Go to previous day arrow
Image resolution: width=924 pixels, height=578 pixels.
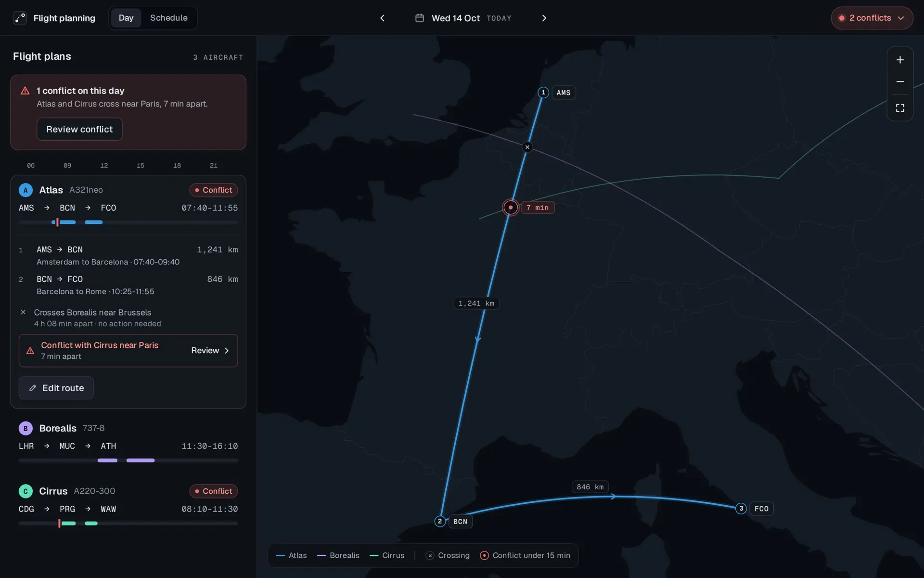tap(383, 18)
